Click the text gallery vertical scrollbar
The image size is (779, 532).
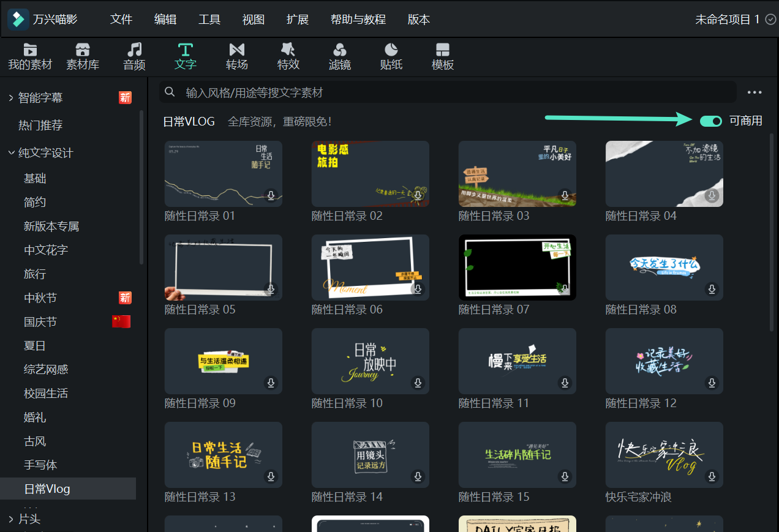[x=772, y=233]
